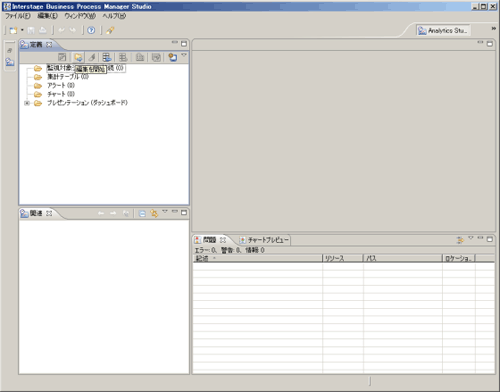
Task: Select the チャート (0) tree item
Action: 61,94
